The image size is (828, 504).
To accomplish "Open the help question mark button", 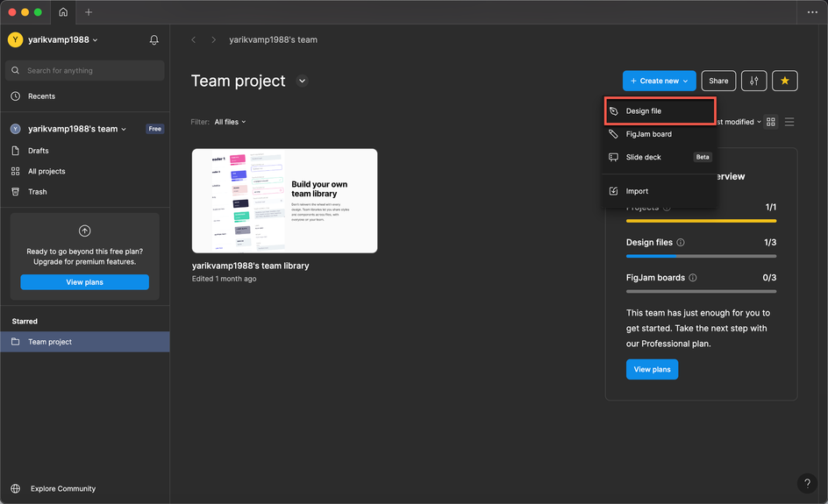I will click(x=807, y=483).
